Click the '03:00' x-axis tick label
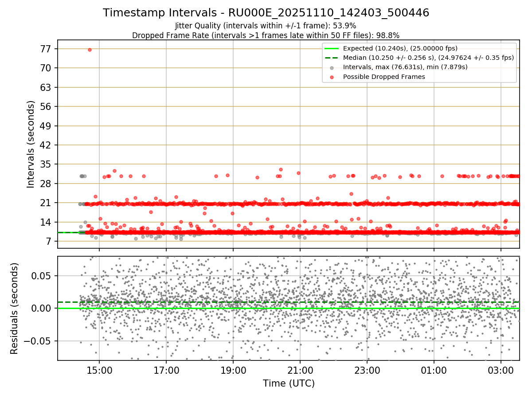The height and width of the screenshot is (399, 532). [501, 370]
